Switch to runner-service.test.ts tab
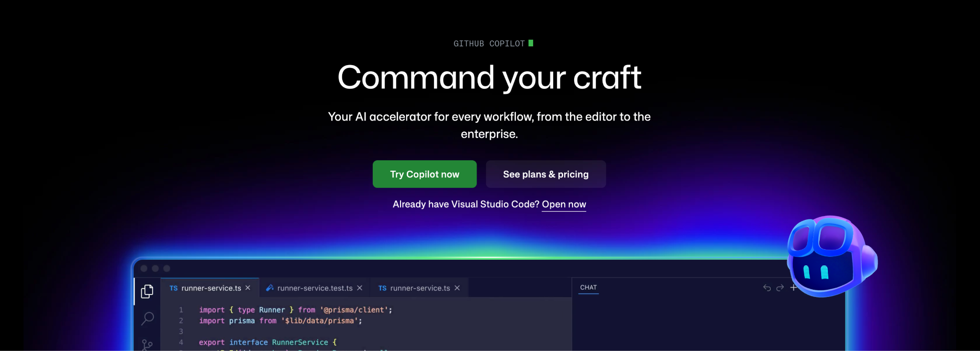 coord(314,288)
